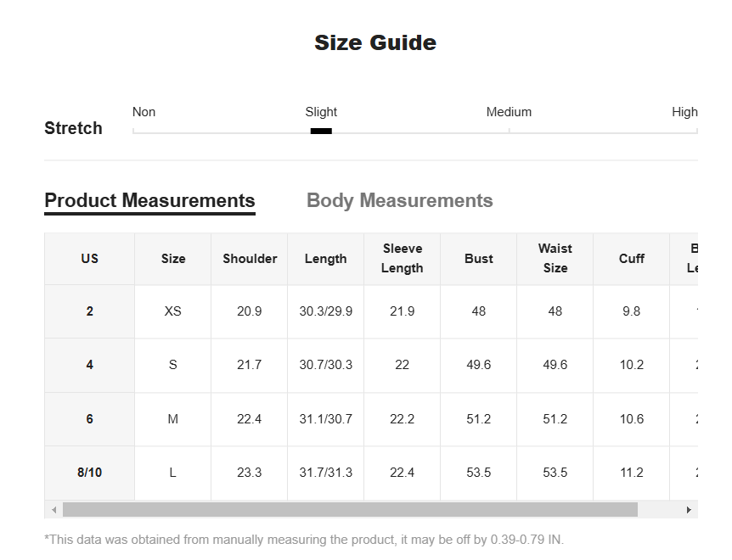Click the 30.7/30.3 Length cell
The height and width of the screenshot is (560, 732).
click(x=326, y=365)
